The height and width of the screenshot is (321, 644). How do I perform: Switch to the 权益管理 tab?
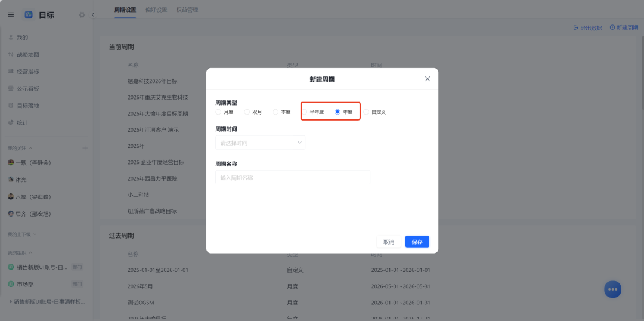187,10
